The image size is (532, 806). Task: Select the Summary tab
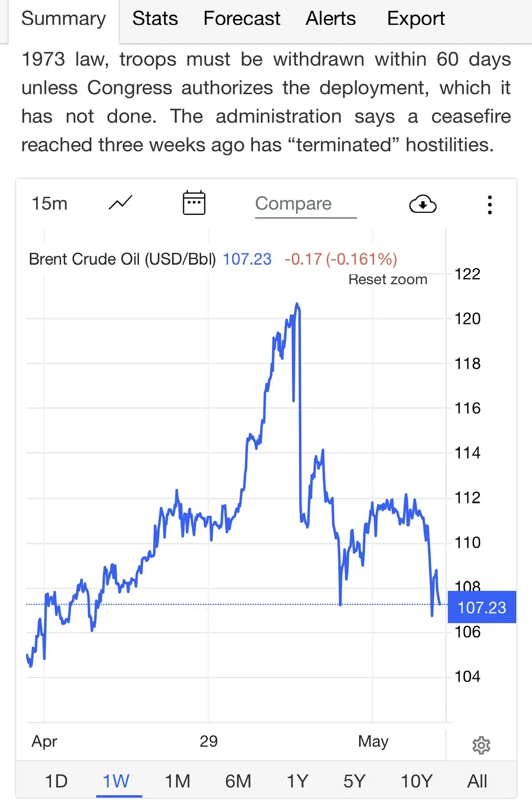(64, 19)
